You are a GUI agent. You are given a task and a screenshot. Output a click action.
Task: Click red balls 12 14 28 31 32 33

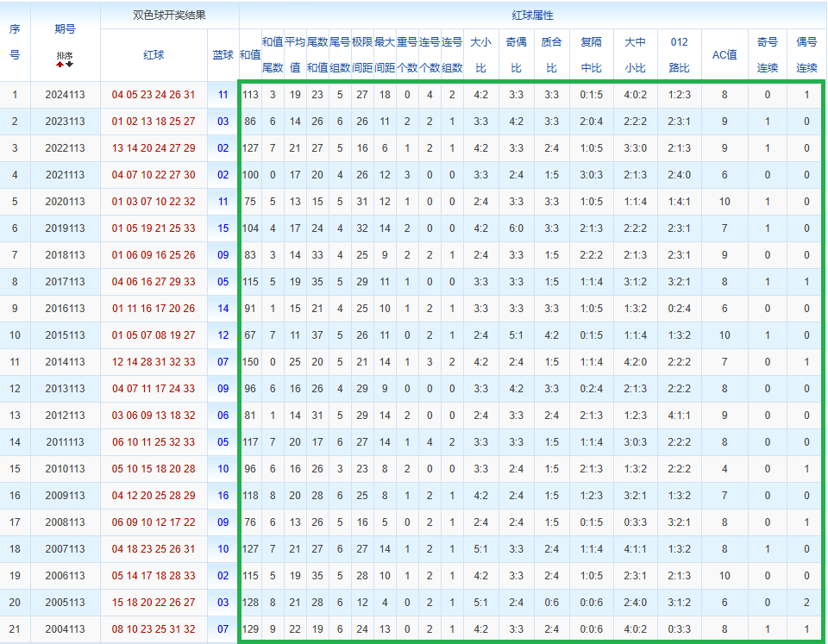[154, 362]
